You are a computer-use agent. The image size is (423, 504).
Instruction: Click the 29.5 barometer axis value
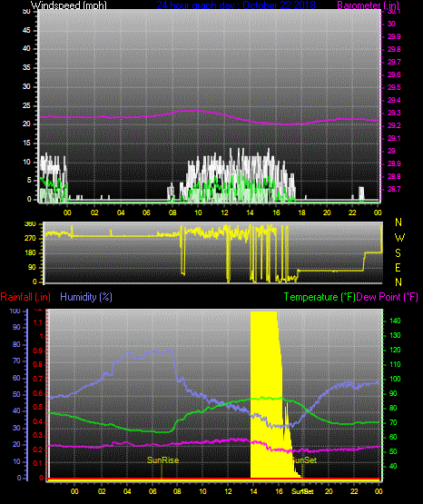click(394, 88)
